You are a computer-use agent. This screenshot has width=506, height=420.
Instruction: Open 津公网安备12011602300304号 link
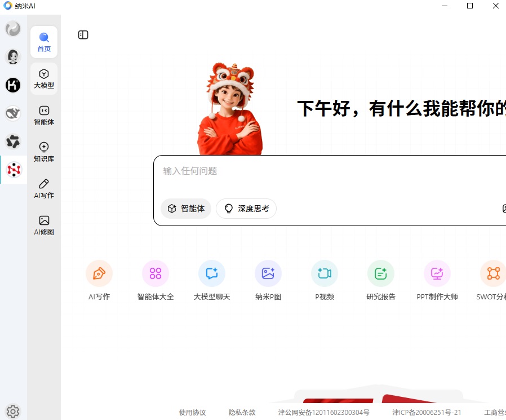click(323, 412)
